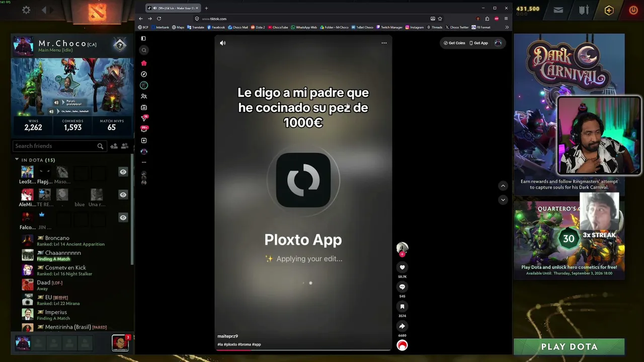The height and width of the screenshot is (362, 644).
Task: Open TikTok search with the magnifier icon
Action: [x=143, y=50]
